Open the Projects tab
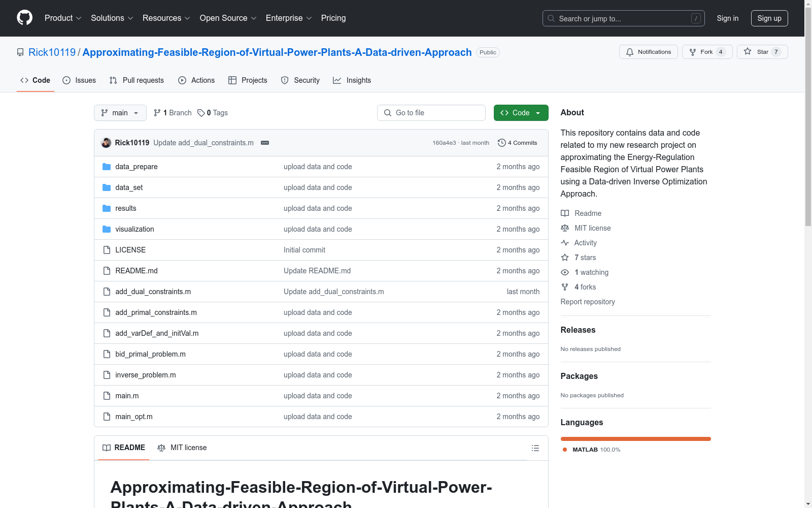This screenshot has height=508, width=812. (248, 80)
